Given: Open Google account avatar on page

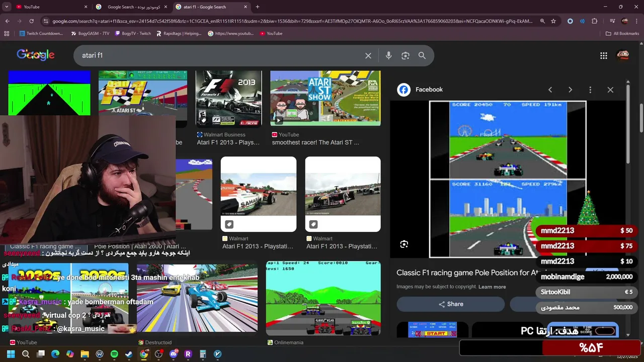Looking at the screenshot, I should click(x=623, y=55).
